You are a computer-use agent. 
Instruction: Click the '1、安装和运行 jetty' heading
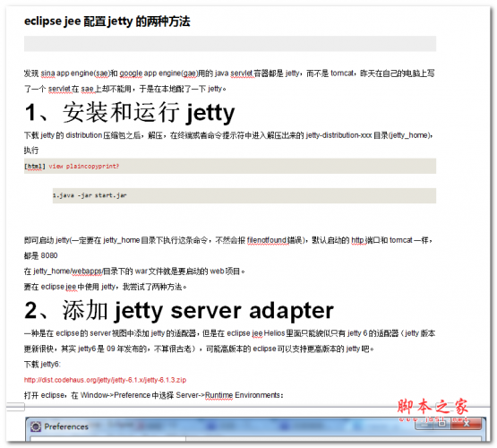coord(130,113)
